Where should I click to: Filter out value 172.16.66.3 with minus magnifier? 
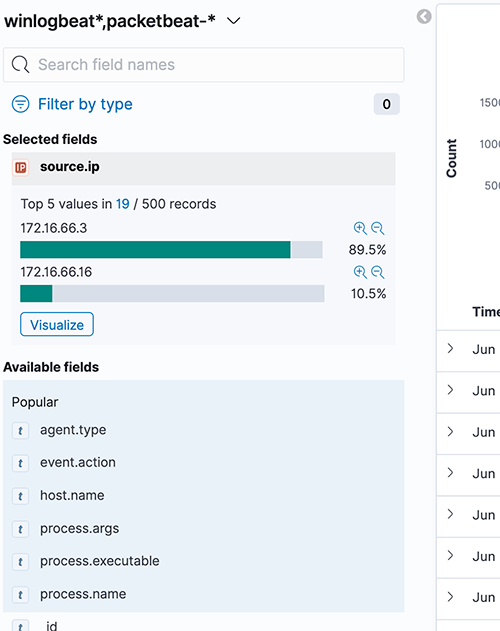pyautogui.click(x=377, y=228)
